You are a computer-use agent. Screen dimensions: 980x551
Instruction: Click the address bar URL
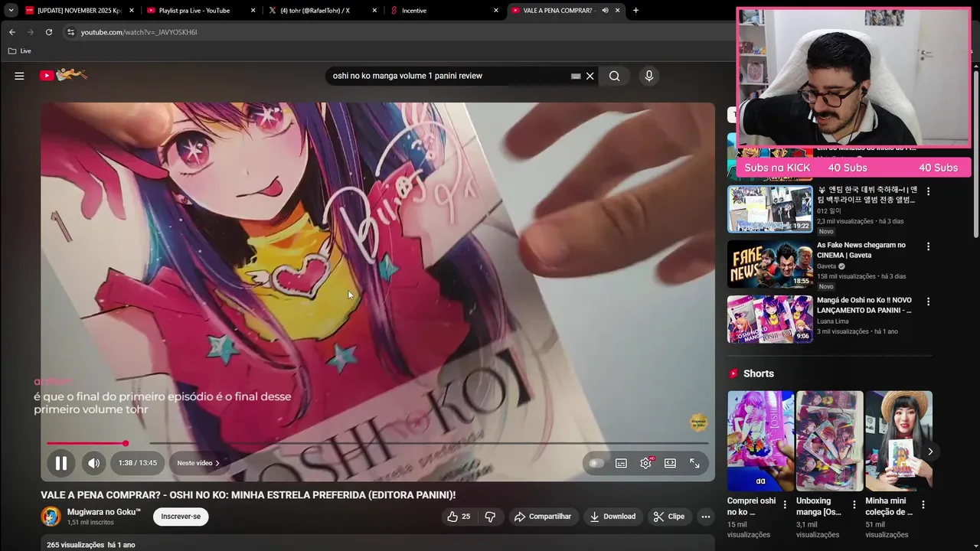click(x=139, y=32)
